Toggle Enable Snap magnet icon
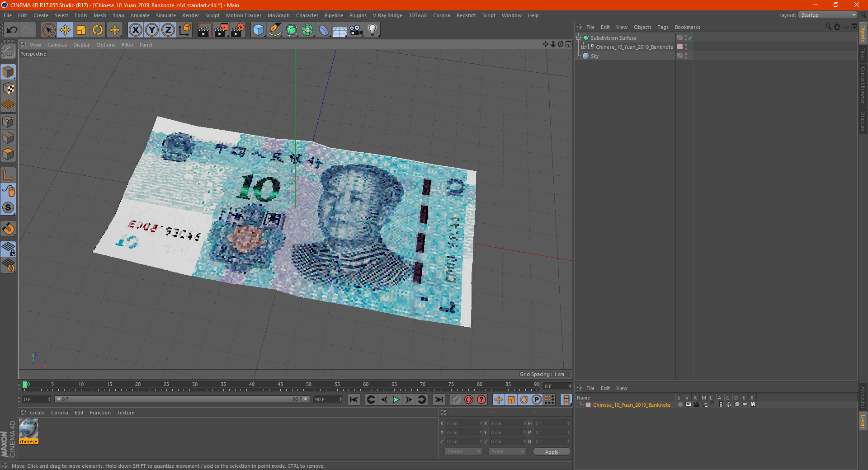 point(8,228)
